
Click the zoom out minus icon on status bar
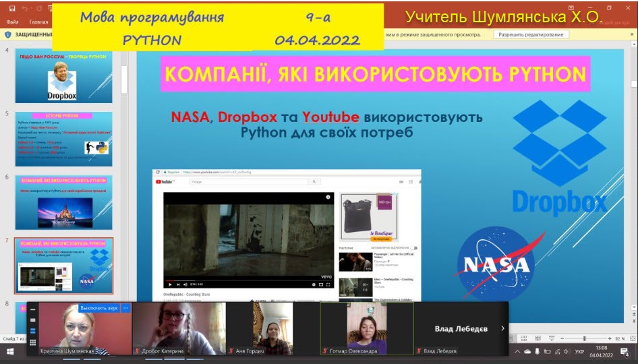(x=561, y=338)
